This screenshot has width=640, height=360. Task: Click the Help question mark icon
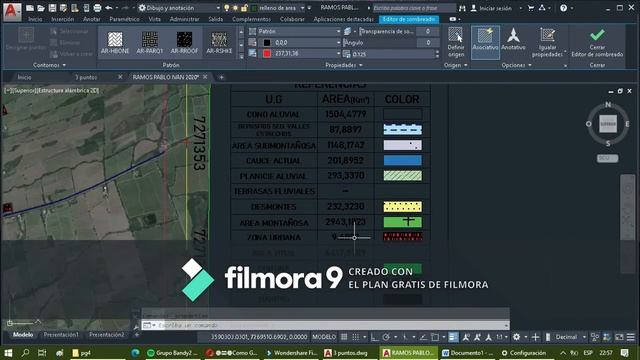pyautogui.click(x=563, y=8)
